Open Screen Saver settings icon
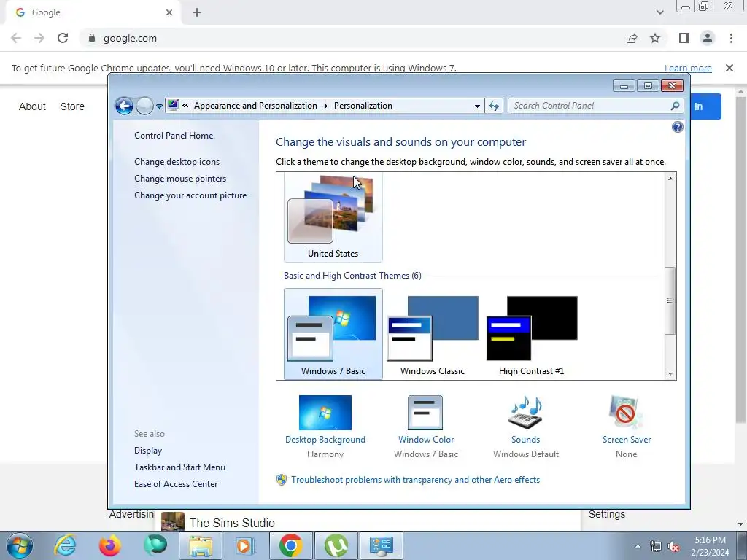747x560 pixels. [x=626, y=413]
